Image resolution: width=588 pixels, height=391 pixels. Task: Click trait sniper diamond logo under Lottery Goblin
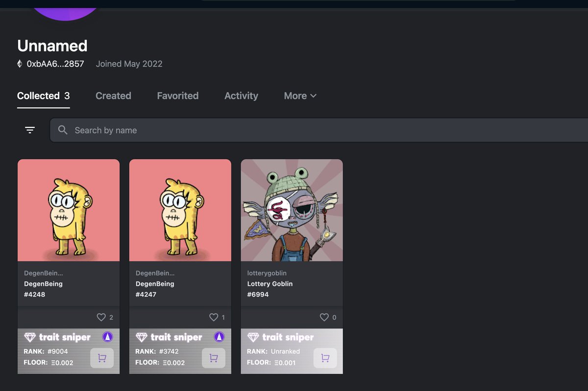pyautogui.click(x=253, y=337)
